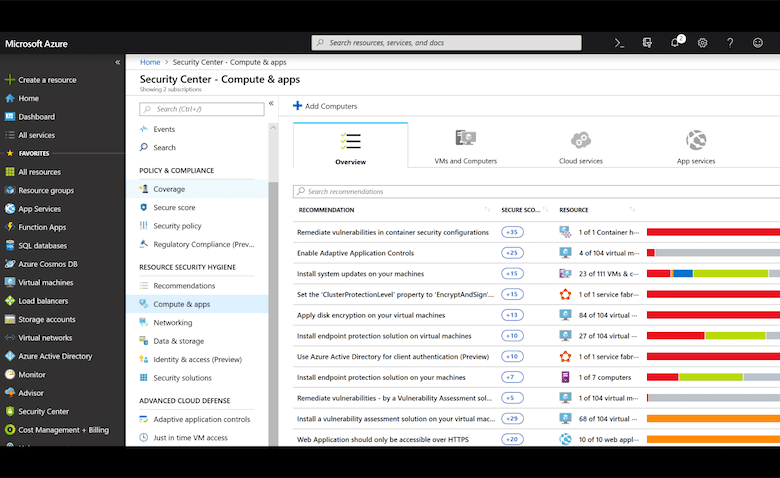Screen dimensions: 780x478
Task: Click the Enable Adaptive Application Controls severity bar
Action: [713, 253]
